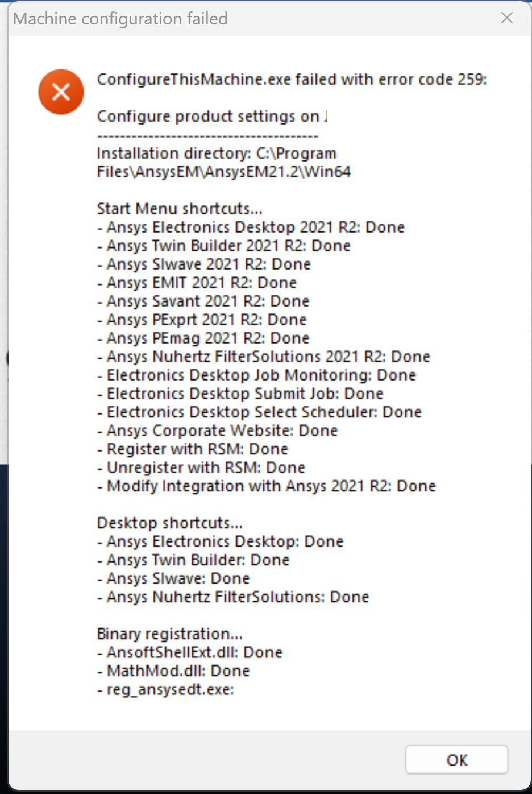Click the 'Binary registration...' heading

[170, 634]
